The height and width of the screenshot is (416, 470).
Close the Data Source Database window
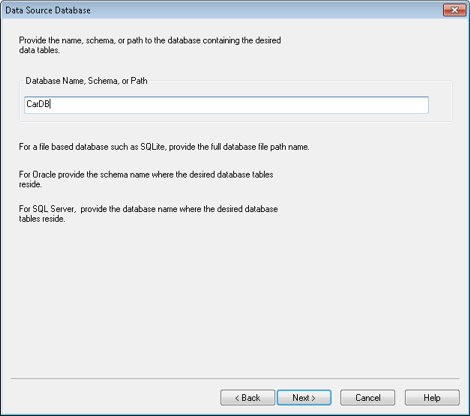pyautogui.click(x=454, y=10)
